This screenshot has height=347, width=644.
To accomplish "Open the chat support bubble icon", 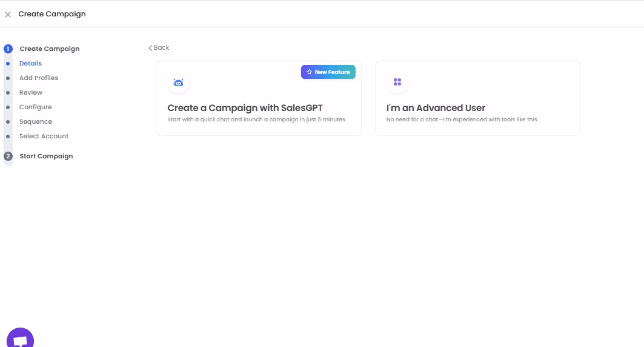I will (x=20, y=338).
